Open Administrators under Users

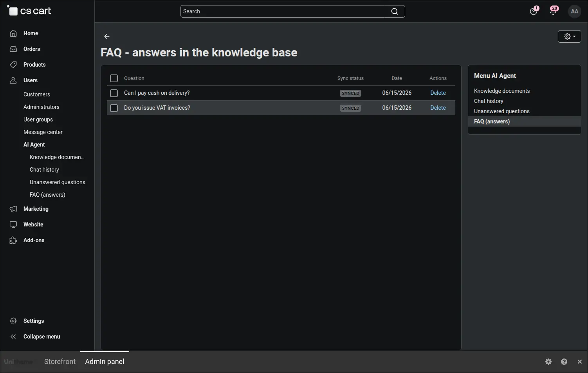click(41, 107)
